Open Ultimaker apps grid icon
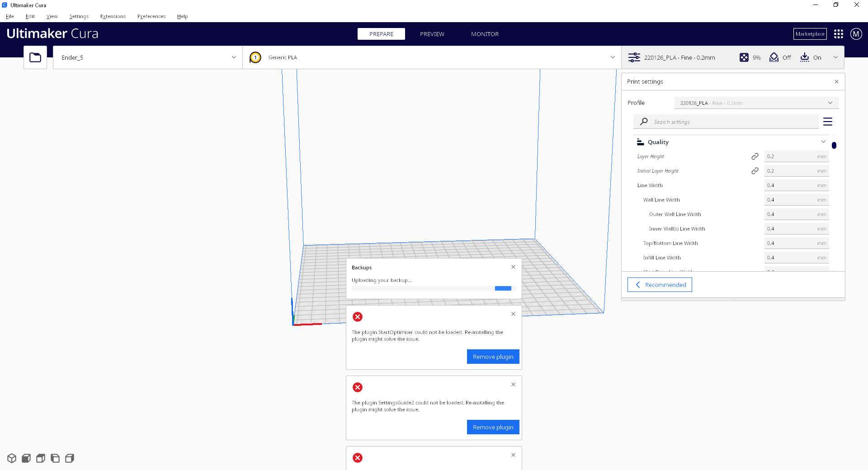Screen dimensions: 868x470 pos(839,34)
